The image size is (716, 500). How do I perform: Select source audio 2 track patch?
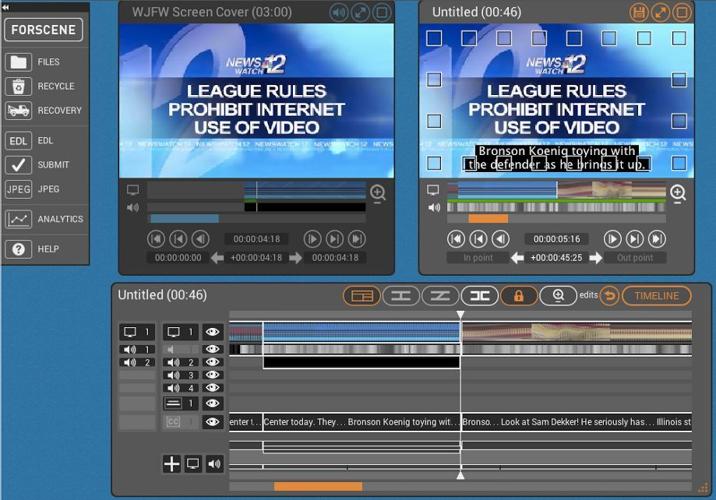[x=137, y=363]
